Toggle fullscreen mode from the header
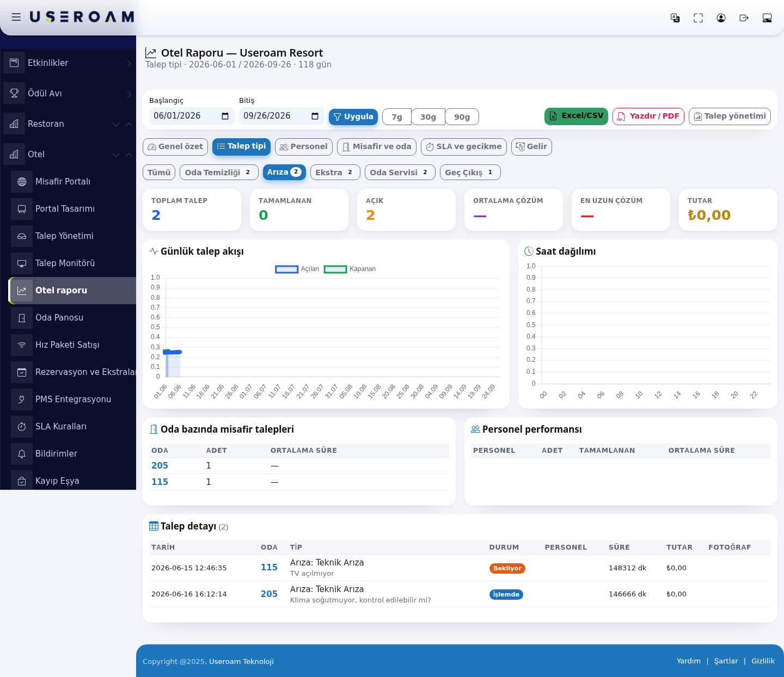This screenshot has height=677, width=784. [x=698, y=18]
